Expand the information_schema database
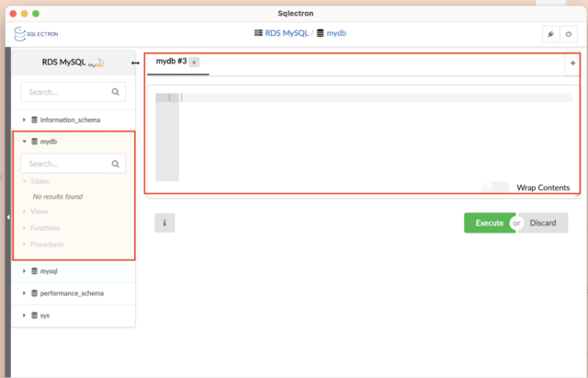This screenshot has width=588, height=378. click(x=24, y=120)
